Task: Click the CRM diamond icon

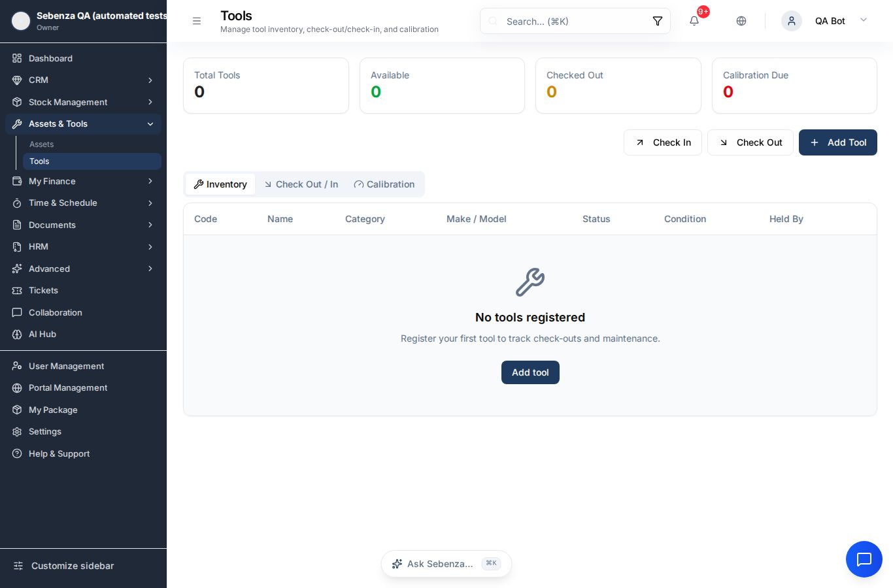Action: 17,80
